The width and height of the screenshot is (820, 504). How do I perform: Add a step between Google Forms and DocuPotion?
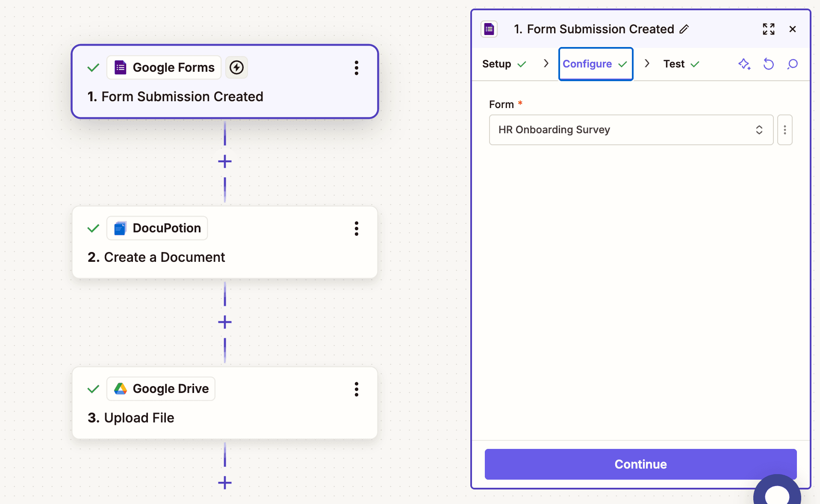click(225, 161)
